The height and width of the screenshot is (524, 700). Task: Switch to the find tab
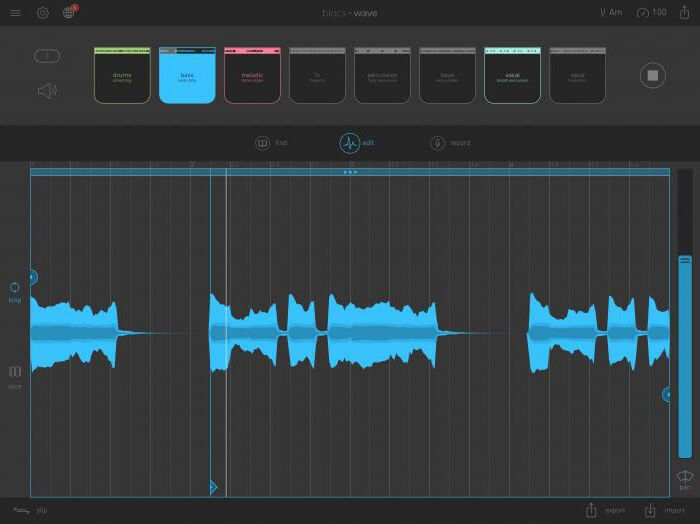pyautogui.click(x=271, y=143)
